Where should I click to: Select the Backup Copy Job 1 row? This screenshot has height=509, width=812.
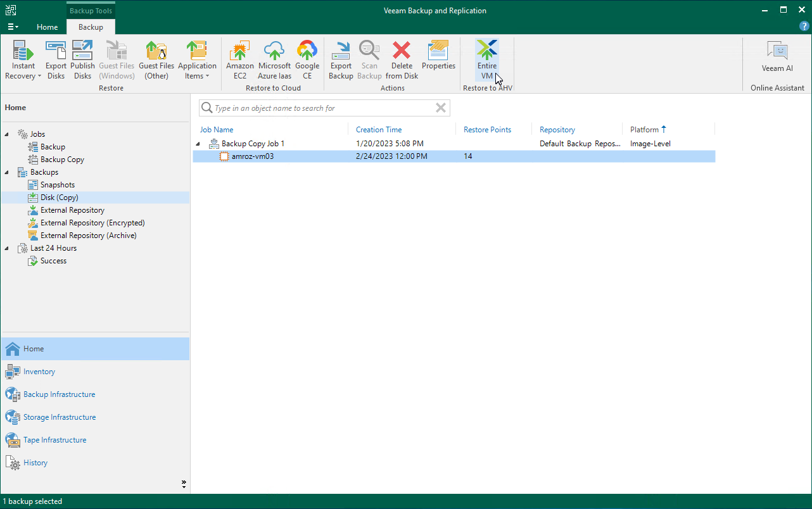(454, 144)
